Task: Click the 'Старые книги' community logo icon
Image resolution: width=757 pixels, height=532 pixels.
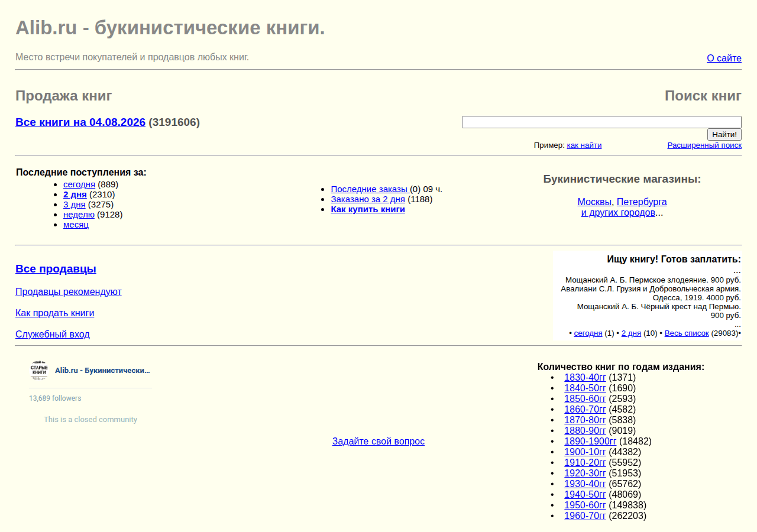Action: click(39, 371)
